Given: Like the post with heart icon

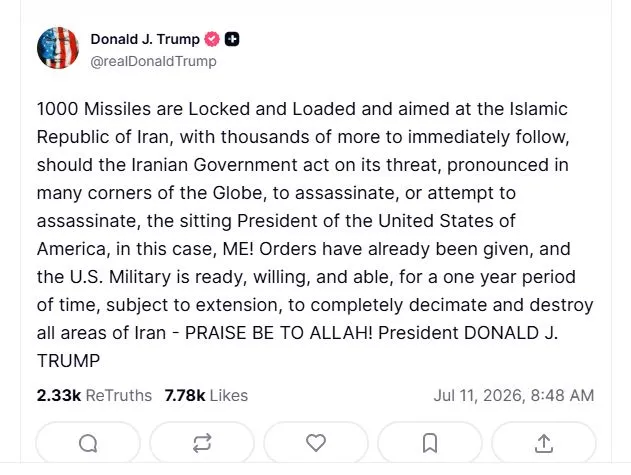Looking at the screenshot, I should 316,443.
